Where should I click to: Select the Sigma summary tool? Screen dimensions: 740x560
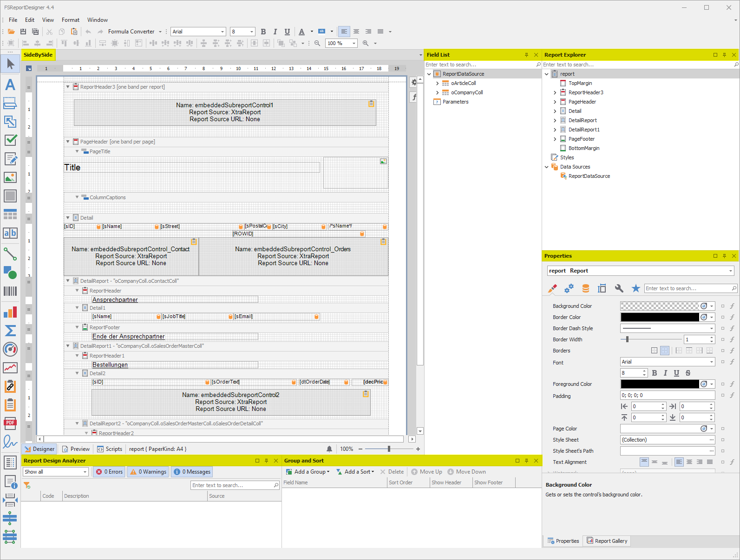[x=10, y=331]
